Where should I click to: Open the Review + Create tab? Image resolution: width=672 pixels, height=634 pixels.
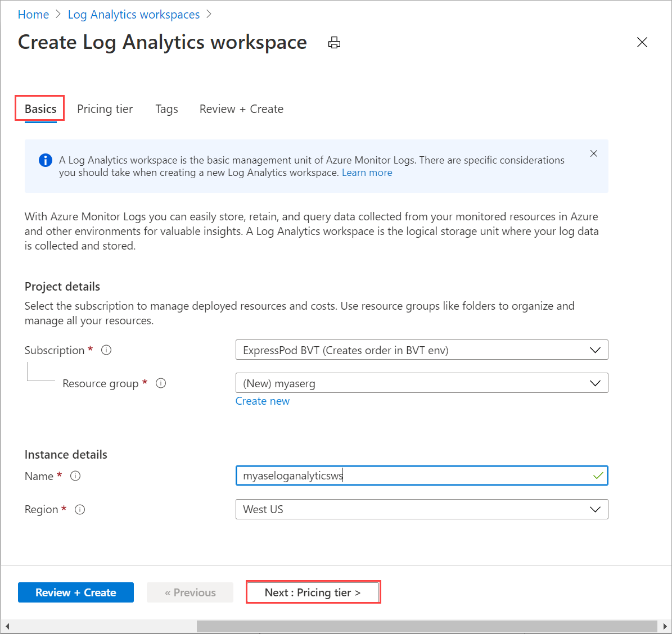pyautogui.click(x=241, y=108)
